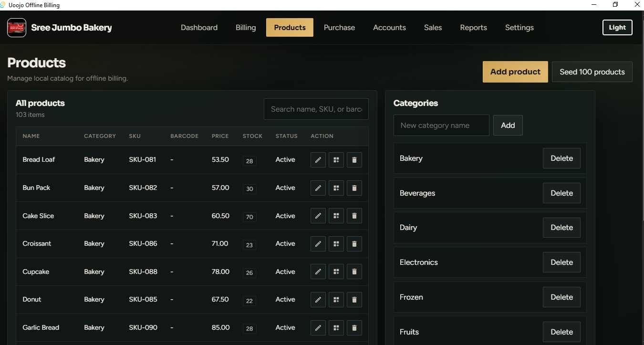Click the stock value 70 for Cake Slice

[249, 217]
